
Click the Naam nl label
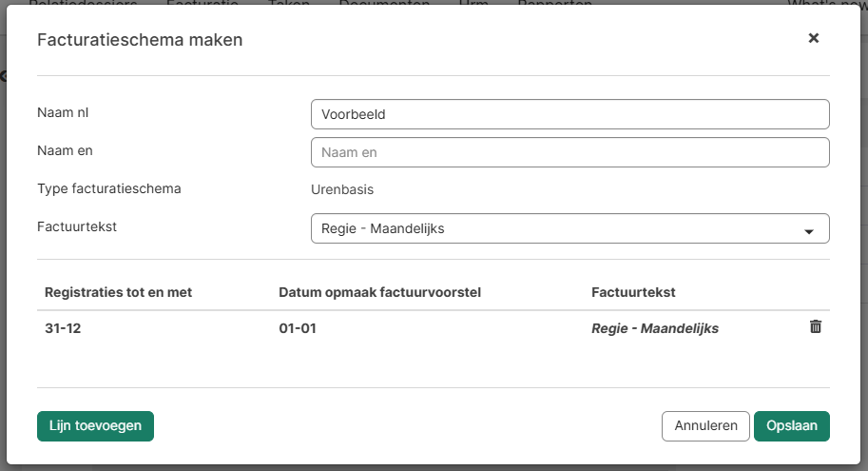[x=63, y=113]
